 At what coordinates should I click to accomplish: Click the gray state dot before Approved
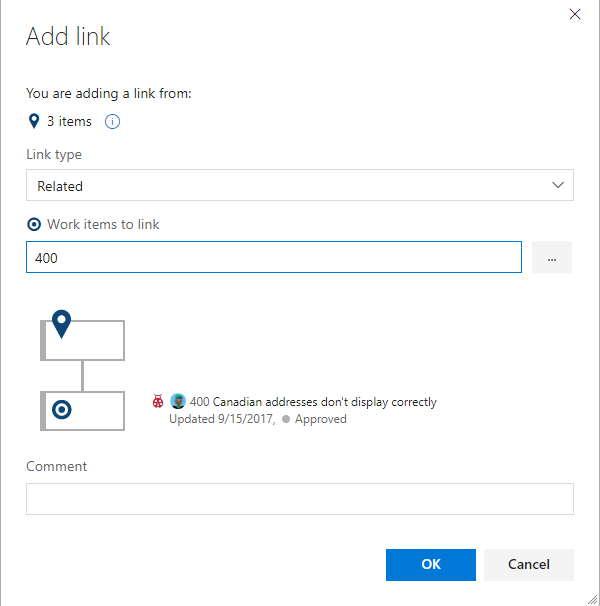click(286, 419)
